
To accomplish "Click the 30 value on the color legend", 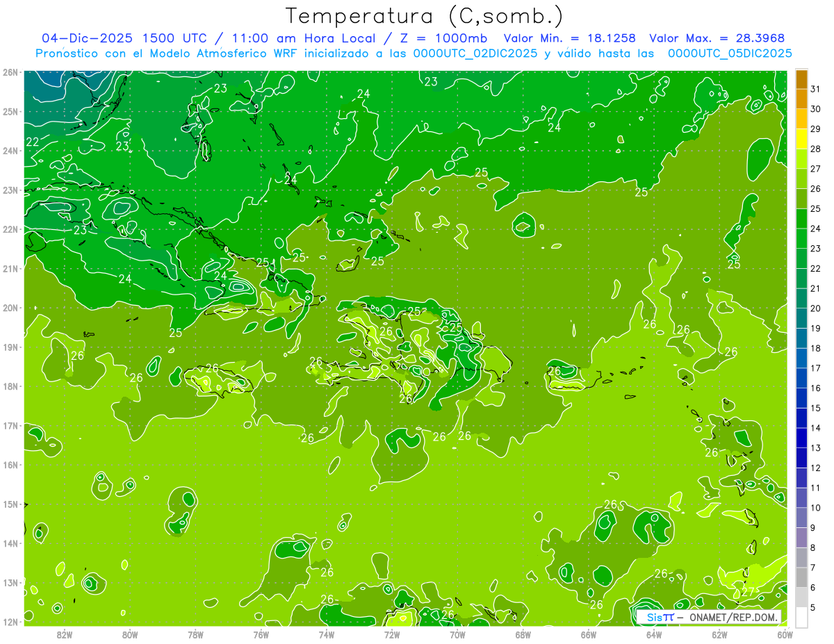I will [x=816, y=108].
